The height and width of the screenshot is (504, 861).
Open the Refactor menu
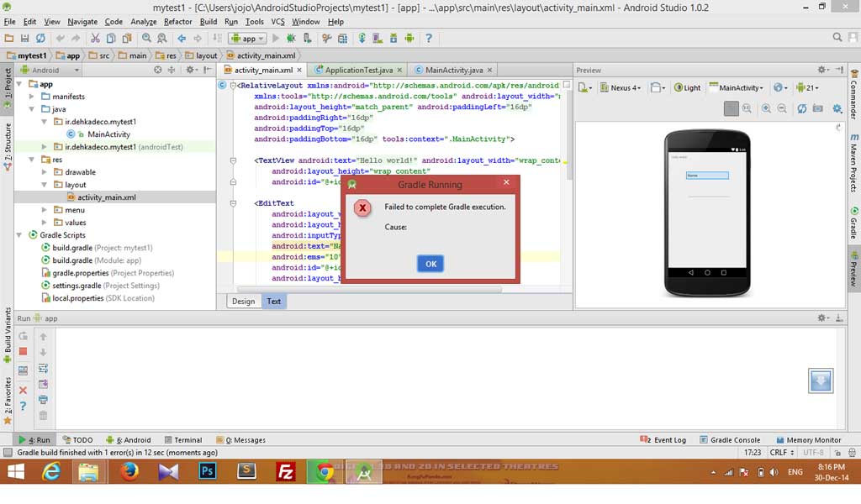[178, 22]
